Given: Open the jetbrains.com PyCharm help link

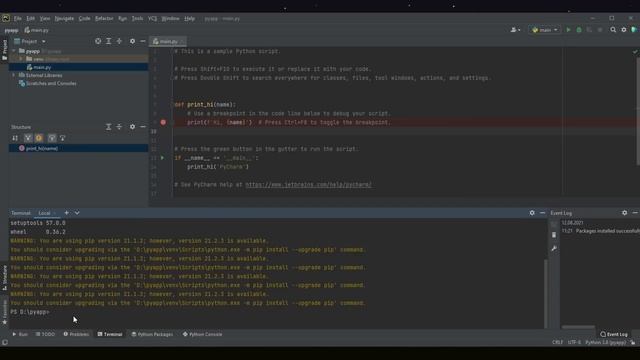Looking at the screenshot, I should (308, 184).
